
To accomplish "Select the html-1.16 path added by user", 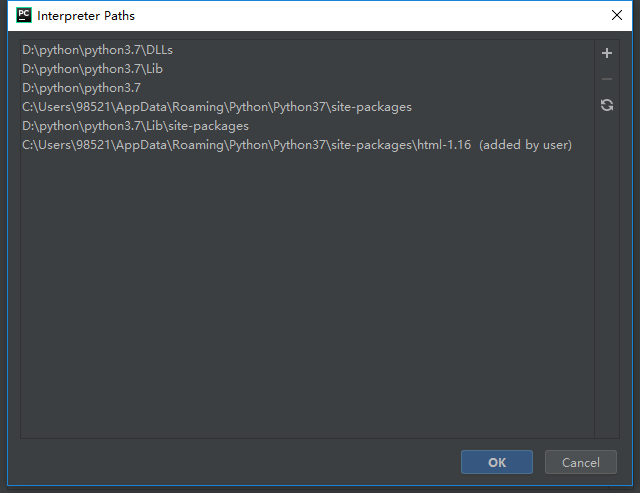I will pos(307,145).
